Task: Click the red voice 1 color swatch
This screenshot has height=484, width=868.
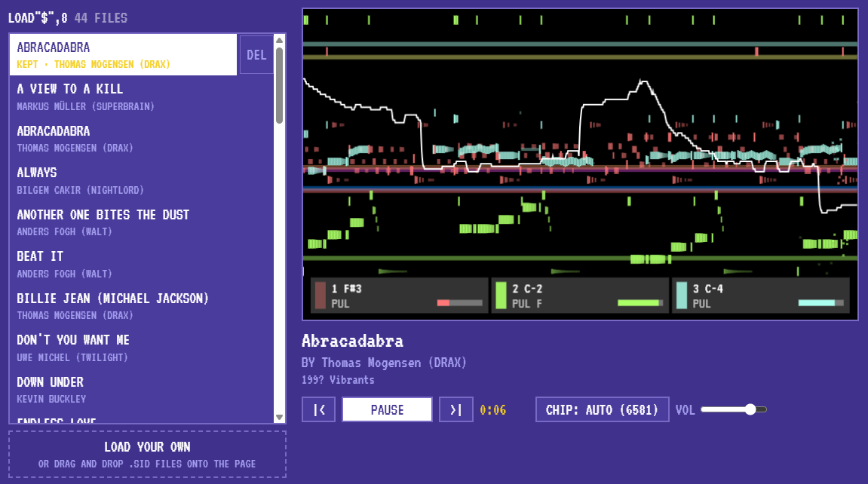Action: (320, 296)
